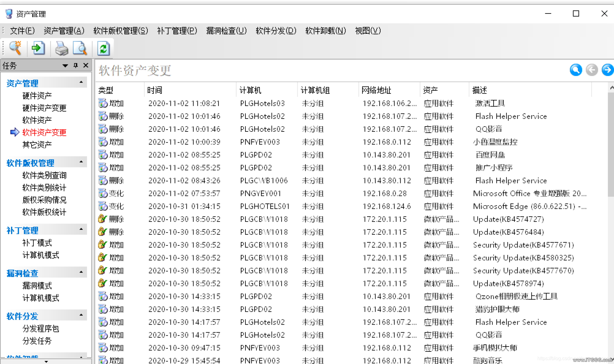Select 其它资产 in sidebar
The width and height of the screenshot is (614, 364).
pyautogui.click(x=37, y=145)
